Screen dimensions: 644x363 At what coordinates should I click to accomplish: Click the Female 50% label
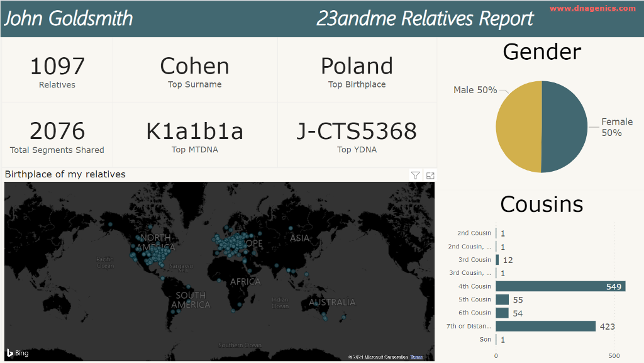[x=617, y=127]
